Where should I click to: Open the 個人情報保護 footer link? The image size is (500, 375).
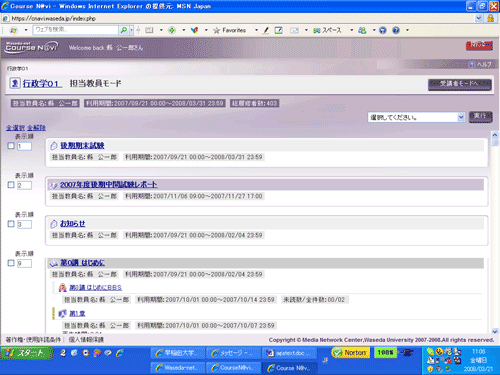click(x=86, y=340)
